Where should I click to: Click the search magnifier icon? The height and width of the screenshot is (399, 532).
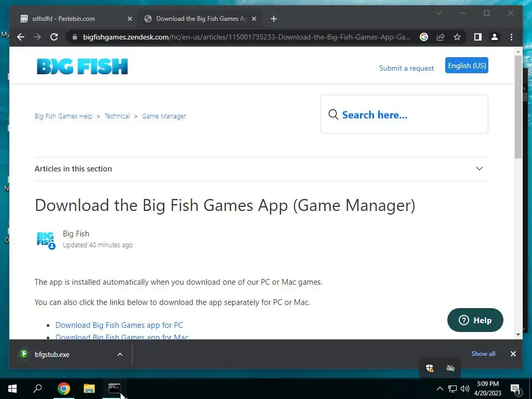pyautogui.click(x=333, y=114)
